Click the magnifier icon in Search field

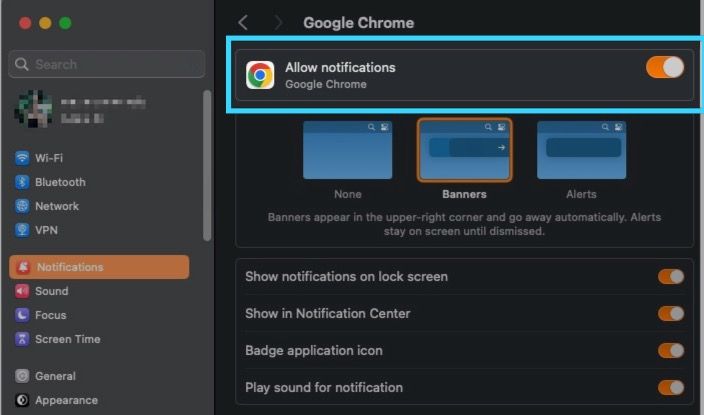click(x=21, y=64)
